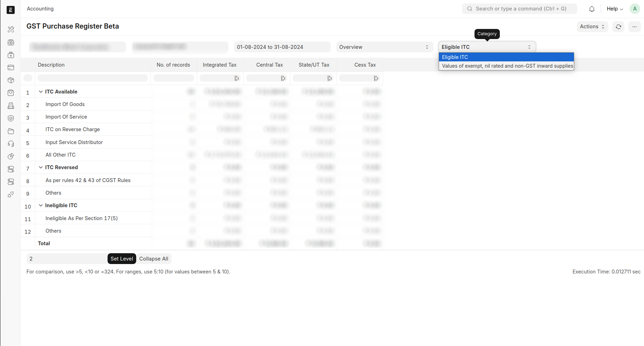644x346 pixels.
Task: Open the Actions dropdown
Action: pyautogui.click(x=592, y=27)
